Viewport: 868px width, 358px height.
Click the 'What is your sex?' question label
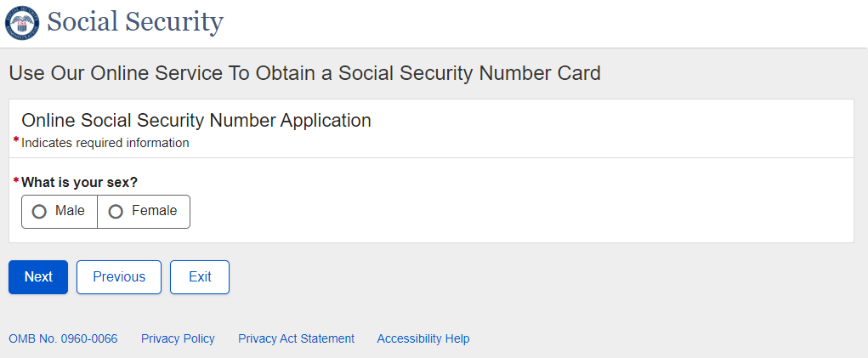pos(79,182)
